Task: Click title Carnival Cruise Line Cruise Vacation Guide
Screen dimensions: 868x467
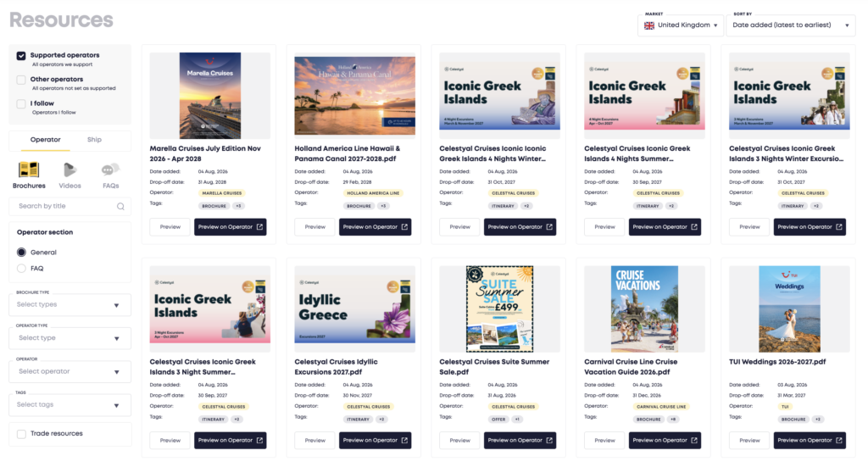Action: pyautogui.click(x=631, y=367)
